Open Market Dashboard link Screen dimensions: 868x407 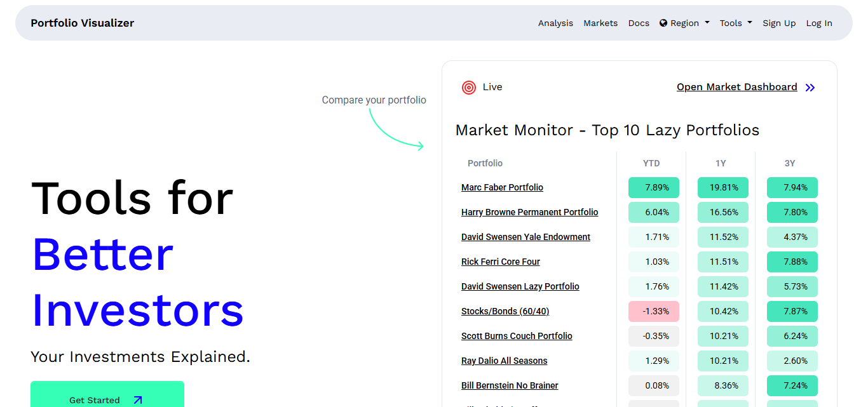point(736,87)
